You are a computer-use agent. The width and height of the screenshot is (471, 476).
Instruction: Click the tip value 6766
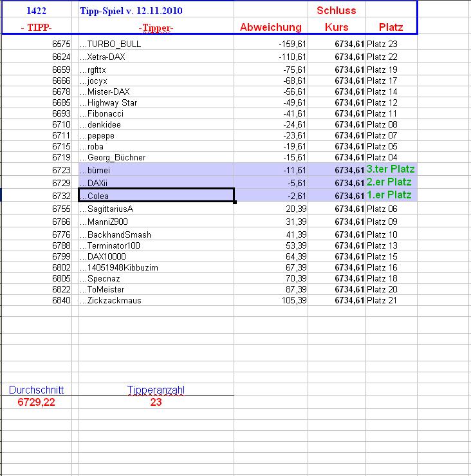(61, 222)
